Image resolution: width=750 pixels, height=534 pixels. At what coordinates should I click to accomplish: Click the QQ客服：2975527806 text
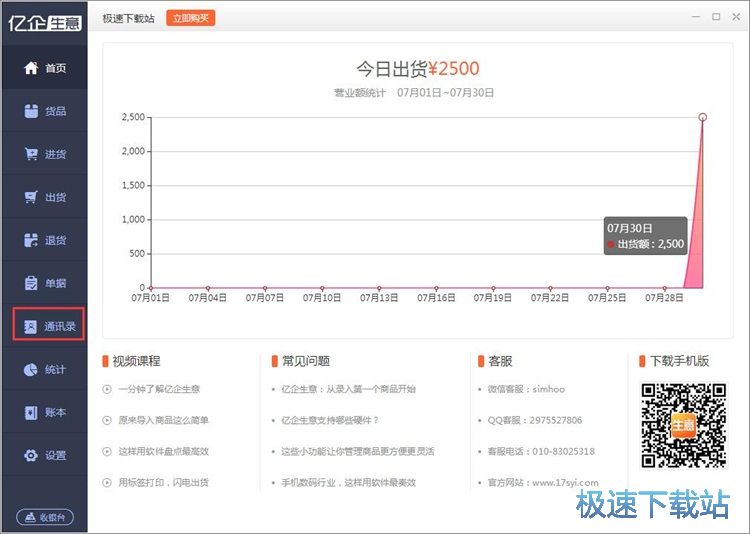tap(535, 421)
